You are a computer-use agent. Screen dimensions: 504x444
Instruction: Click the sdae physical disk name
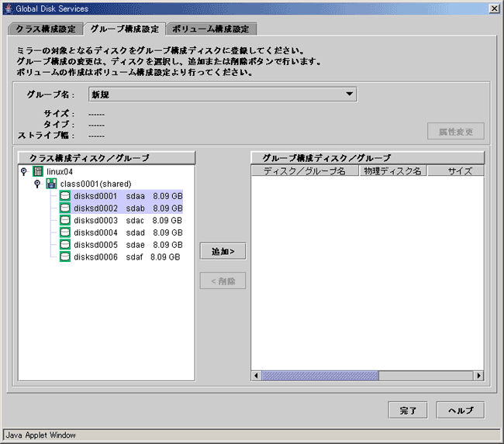(136, 245)
